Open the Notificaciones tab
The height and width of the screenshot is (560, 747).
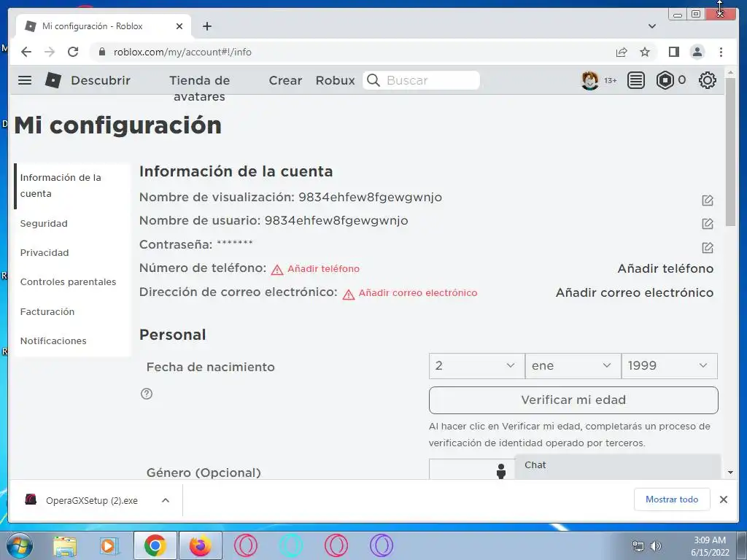pyautogui.click(x=53, y=341)
